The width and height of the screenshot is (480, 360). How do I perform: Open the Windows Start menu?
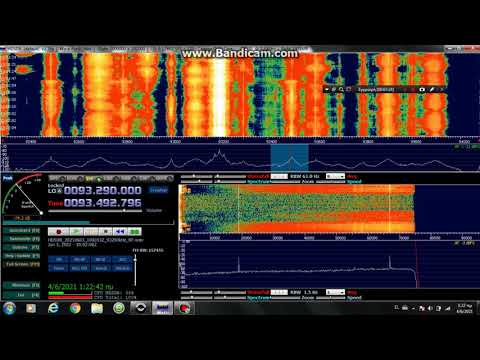(x=9, y=308)
